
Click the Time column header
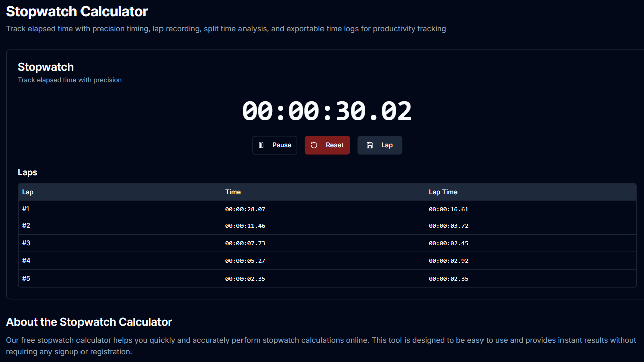(x=233, y=192)
